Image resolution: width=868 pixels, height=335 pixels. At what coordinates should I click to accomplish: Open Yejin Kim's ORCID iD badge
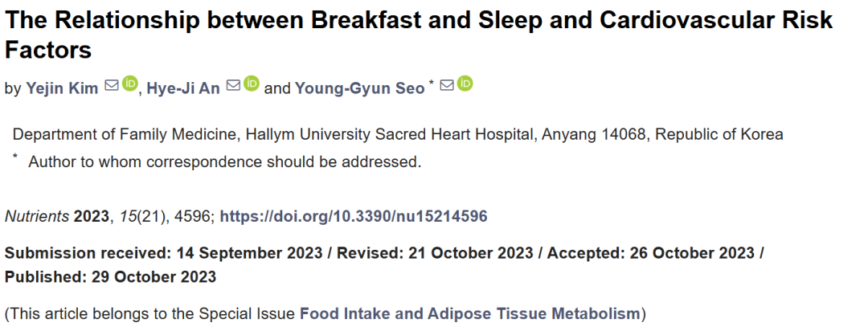point(129,84)
